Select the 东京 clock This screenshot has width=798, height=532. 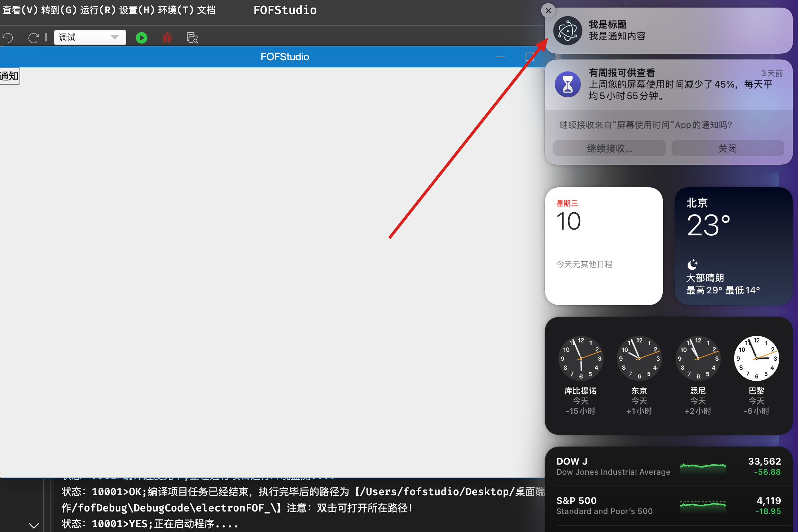pyautogui.click(x=639, y=376)
